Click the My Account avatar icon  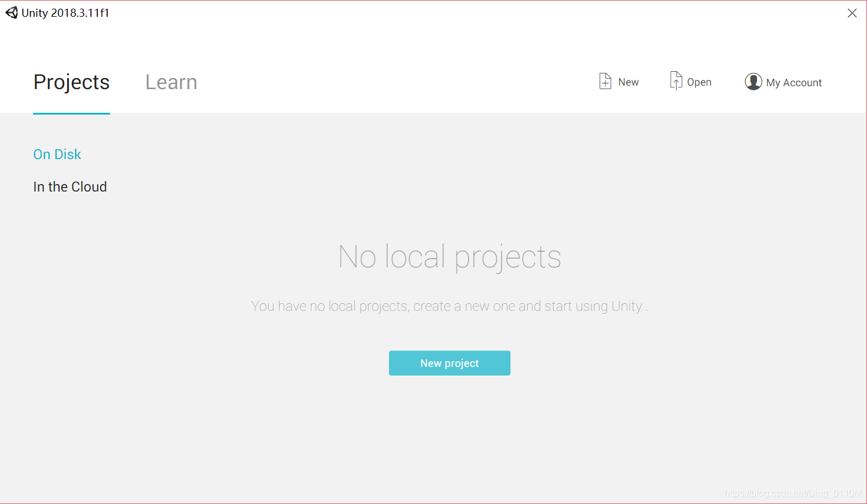pyautogui.click(x=753, y=82)
